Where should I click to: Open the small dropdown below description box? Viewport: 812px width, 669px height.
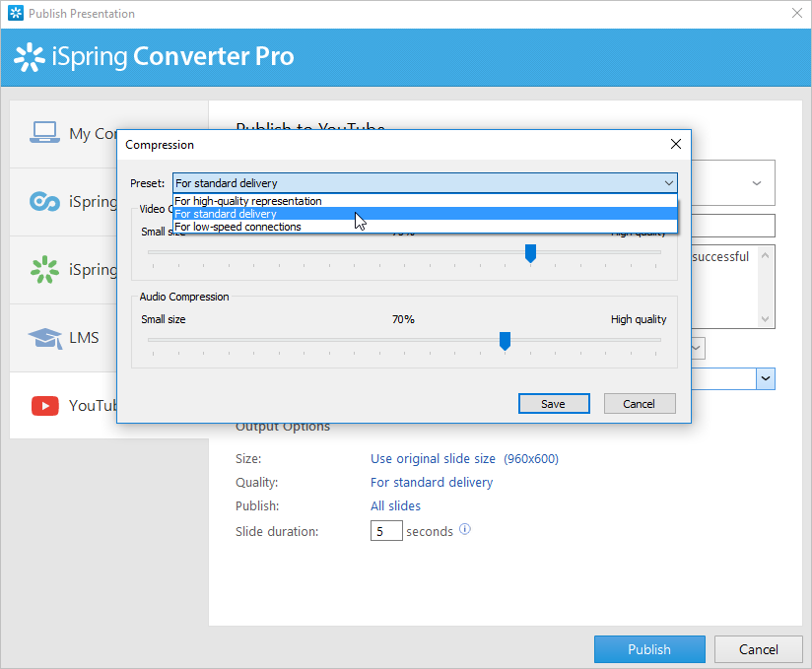pos(698,348)
